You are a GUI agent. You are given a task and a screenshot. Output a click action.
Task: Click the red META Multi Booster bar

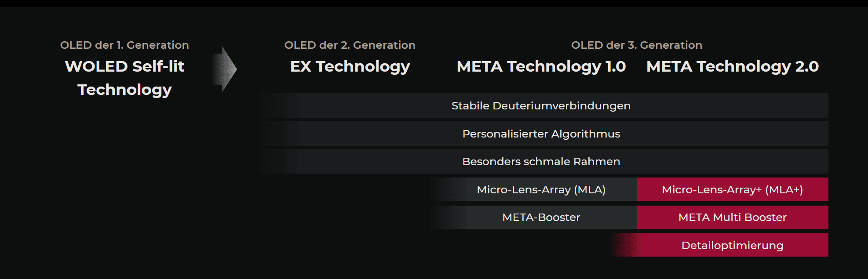pos(733,217)
